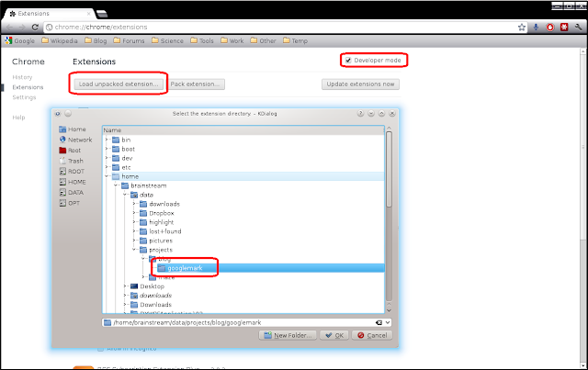The height and width of the screenshot is (370, 588).
Task: Open the Google bookmark
Action: (20, 40)
